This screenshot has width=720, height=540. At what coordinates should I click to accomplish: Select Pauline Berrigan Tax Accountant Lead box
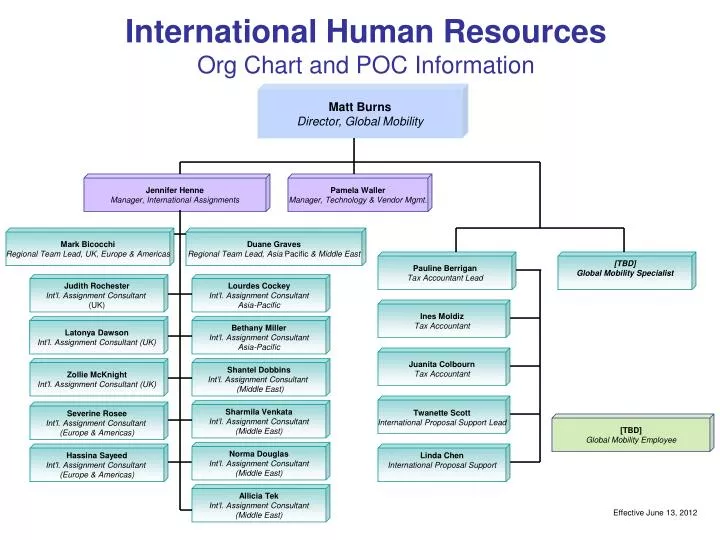447,271
